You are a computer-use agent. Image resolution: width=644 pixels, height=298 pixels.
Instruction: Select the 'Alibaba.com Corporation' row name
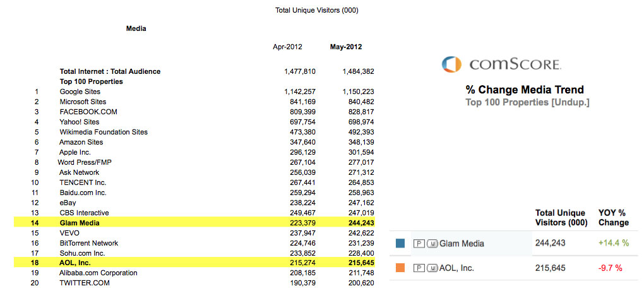pyautogui.click(x=98, y=273)
